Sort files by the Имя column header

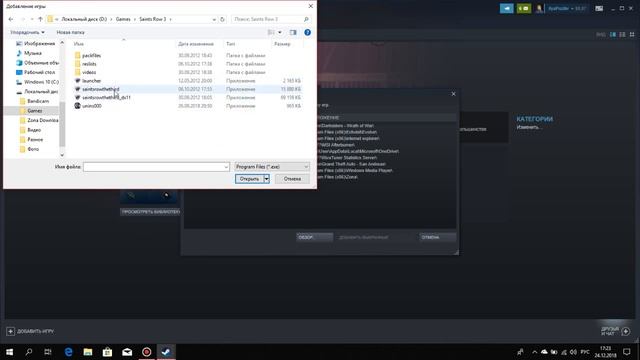coord(79,44)
